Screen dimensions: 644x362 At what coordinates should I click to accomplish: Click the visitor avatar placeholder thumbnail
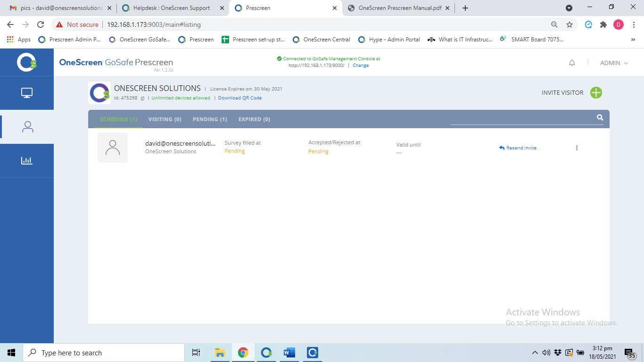(x=113, y=148)
